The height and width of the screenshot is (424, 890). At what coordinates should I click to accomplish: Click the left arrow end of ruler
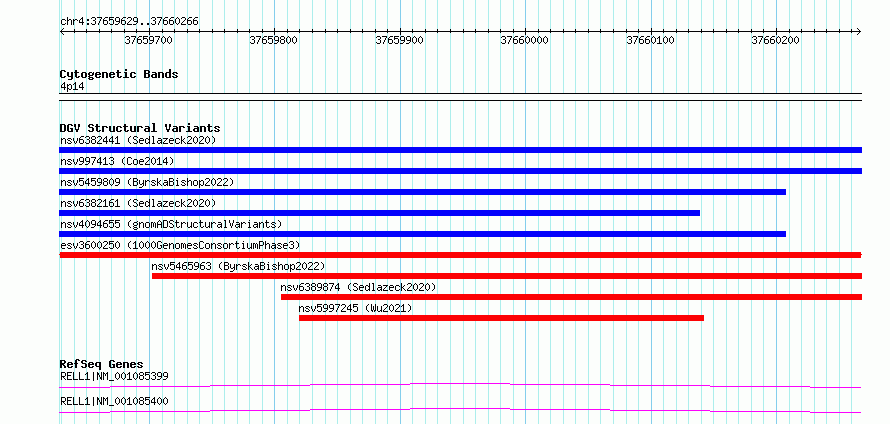[62, 31]
